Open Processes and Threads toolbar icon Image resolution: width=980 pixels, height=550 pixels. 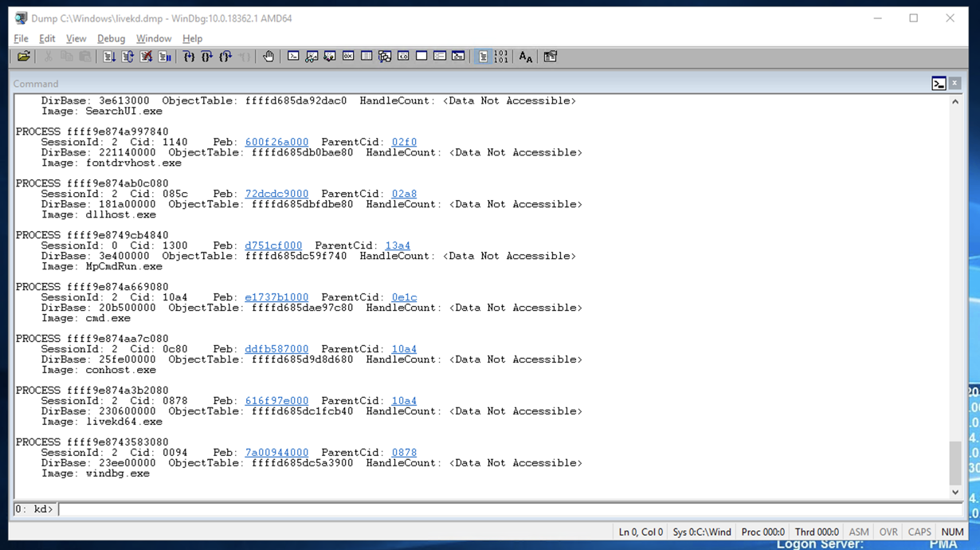[440, 57]
